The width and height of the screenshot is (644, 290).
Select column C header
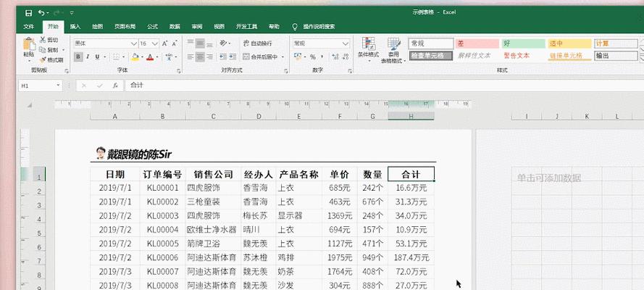click(213, 117)
